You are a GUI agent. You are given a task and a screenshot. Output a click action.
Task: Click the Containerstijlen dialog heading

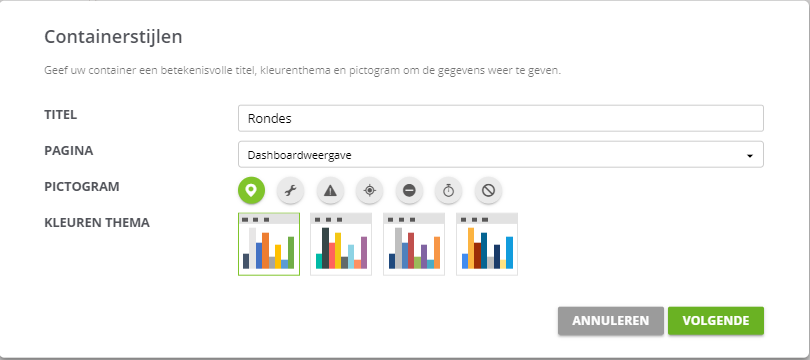point(113,37)
